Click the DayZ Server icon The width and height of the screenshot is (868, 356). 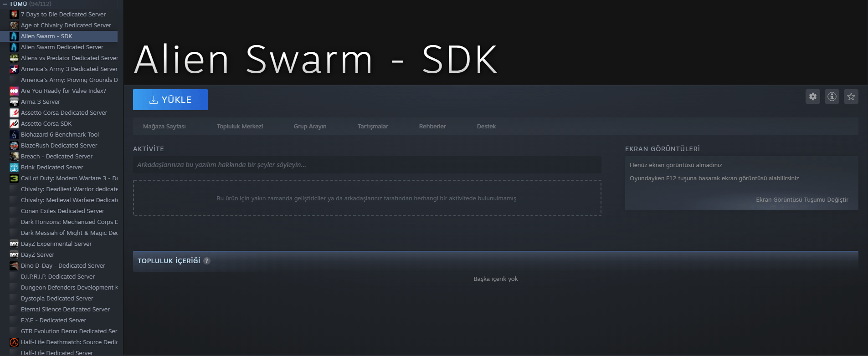(14, 254)
